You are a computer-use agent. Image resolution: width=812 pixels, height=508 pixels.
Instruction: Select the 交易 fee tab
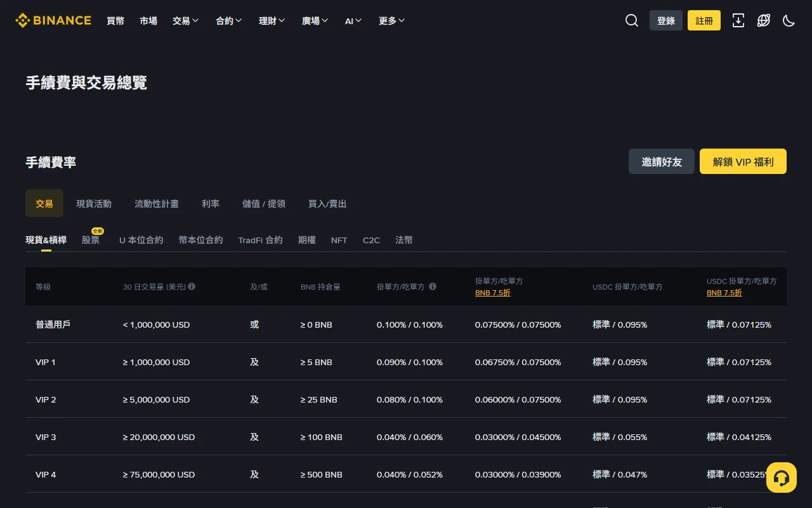pos(44,203)
